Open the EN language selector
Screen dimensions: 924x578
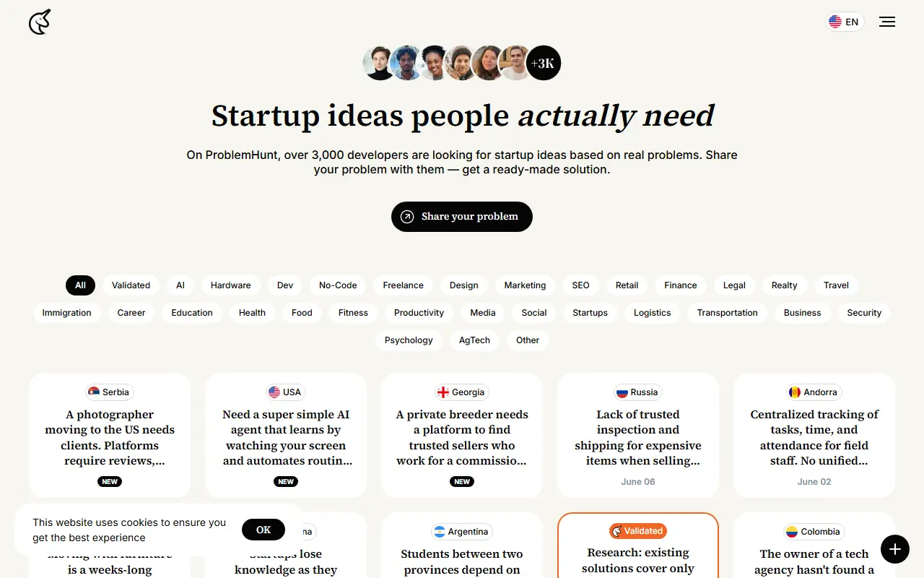845,22
